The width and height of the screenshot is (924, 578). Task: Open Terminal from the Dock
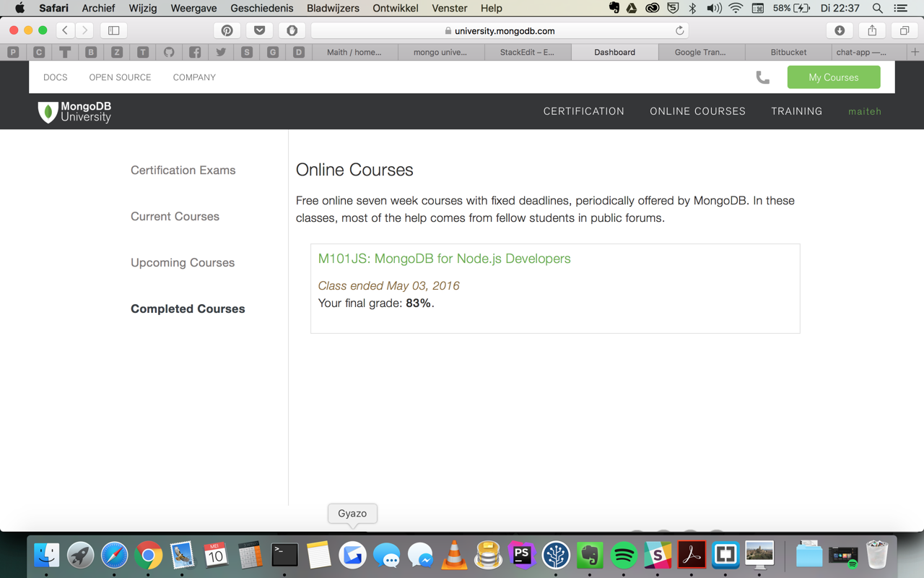pyautogui.click(x=284, y=555)
